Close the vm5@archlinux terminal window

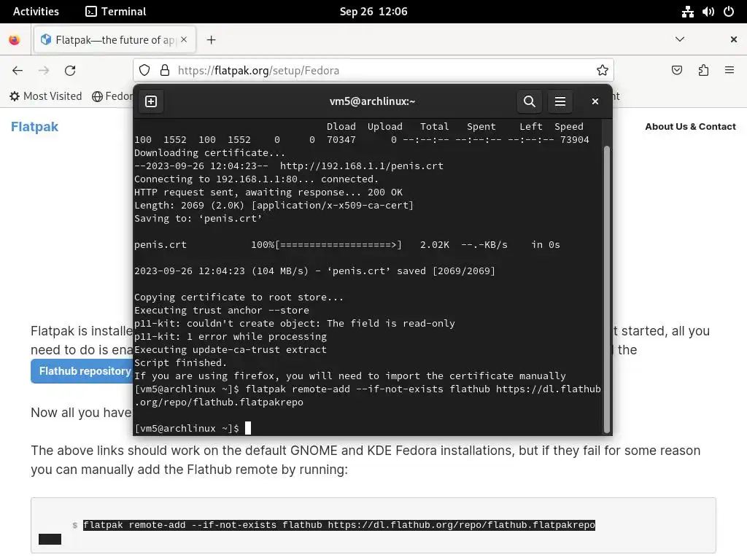coord(595,101)
